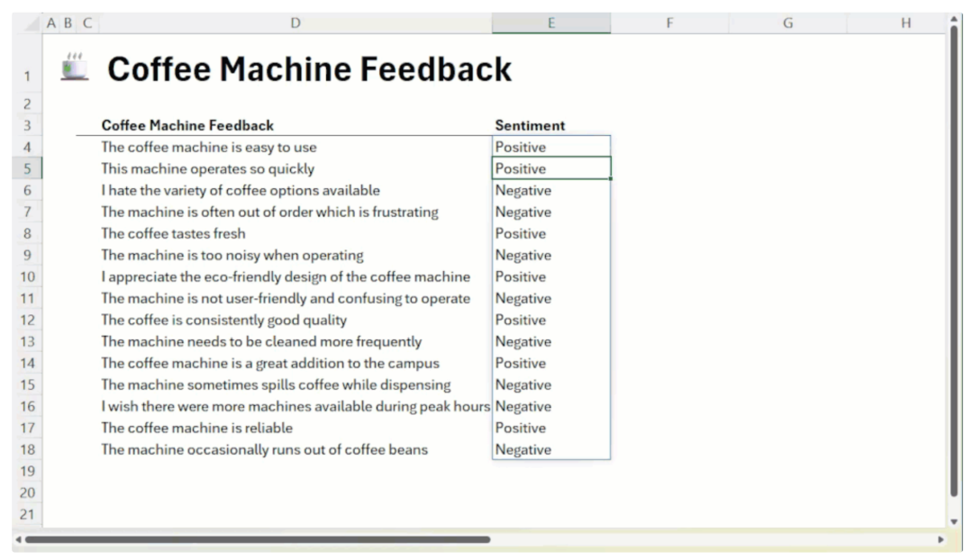
Task: Select column A header
Action: click(50, 23)
